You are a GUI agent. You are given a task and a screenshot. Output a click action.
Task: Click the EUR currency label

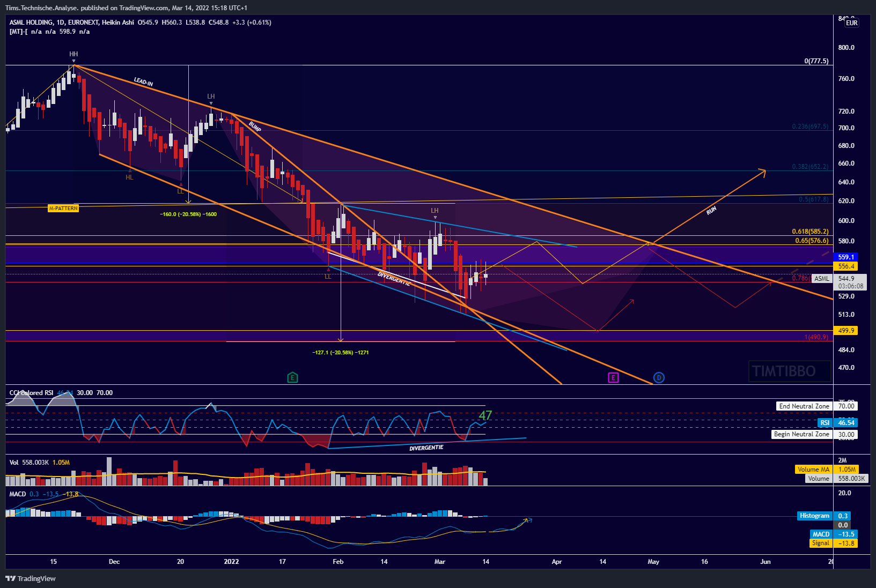click(x=852, y=23)
